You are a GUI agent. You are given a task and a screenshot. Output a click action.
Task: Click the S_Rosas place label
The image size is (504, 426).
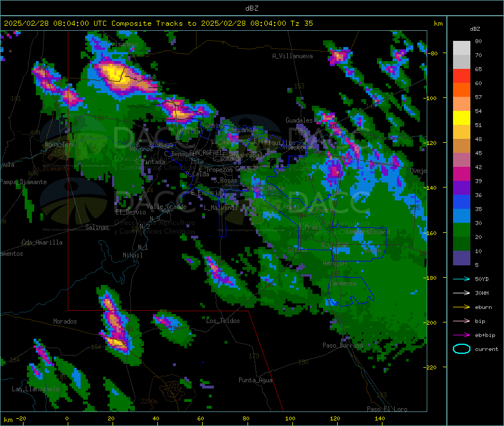click(x=225, y=181)
